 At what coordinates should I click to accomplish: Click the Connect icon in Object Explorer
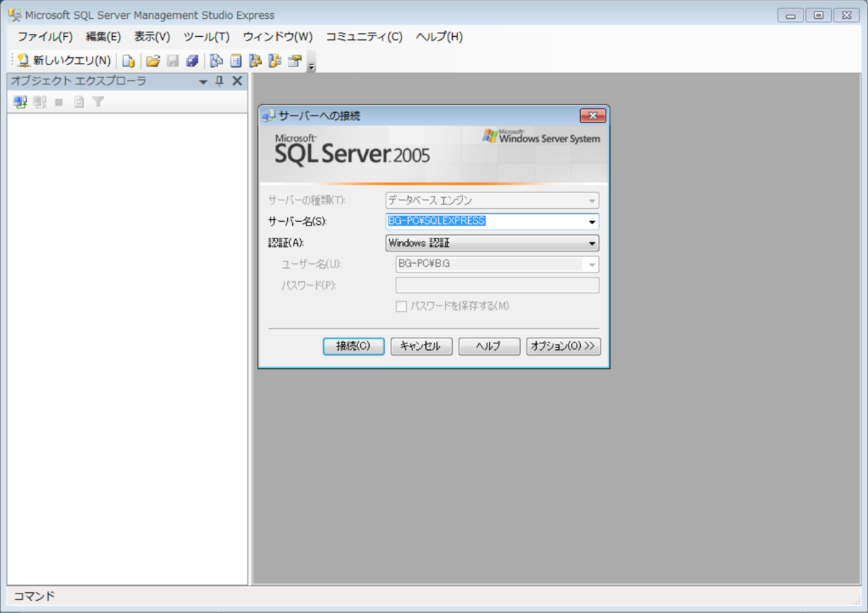coord(20,102)
